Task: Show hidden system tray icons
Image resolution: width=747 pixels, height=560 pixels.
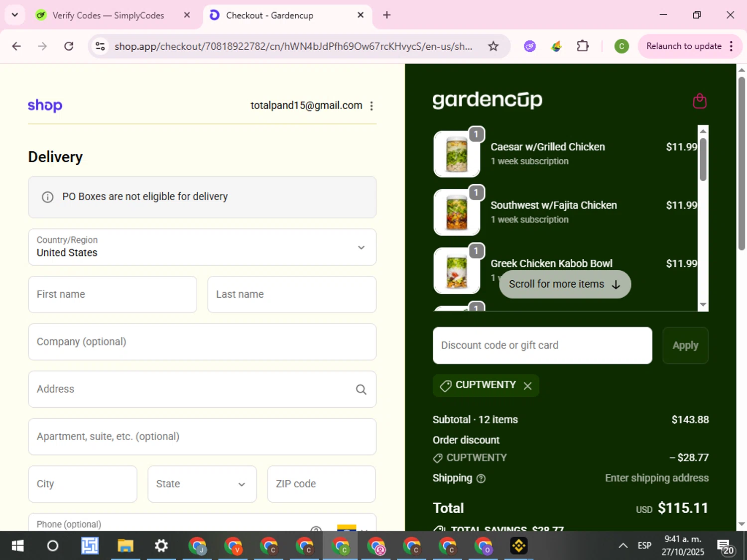Action: point(622,546)
